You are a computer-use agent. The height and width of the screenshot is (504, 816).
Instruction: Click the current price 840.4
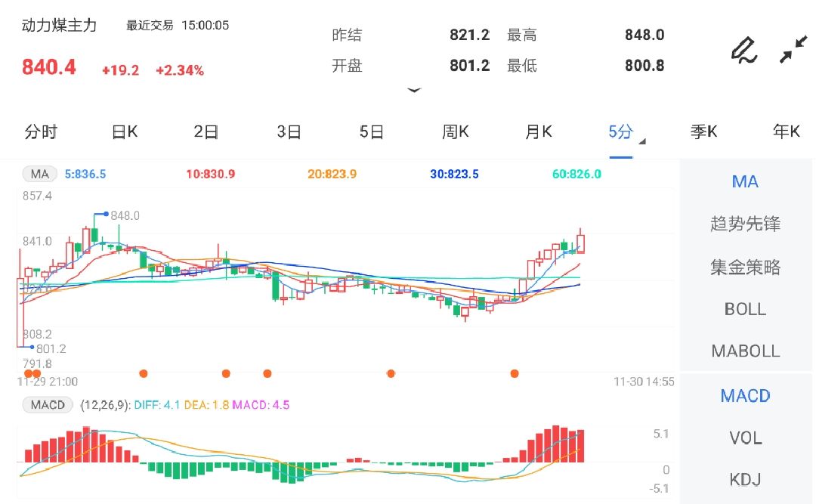click(x=49, y=67)
